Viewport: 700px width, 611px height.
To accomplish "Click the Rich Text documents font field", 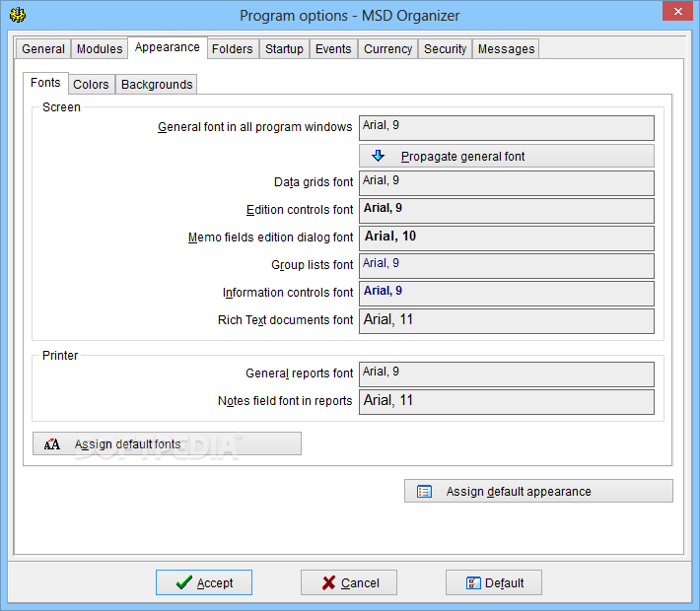I will click(x=507, y=321).
